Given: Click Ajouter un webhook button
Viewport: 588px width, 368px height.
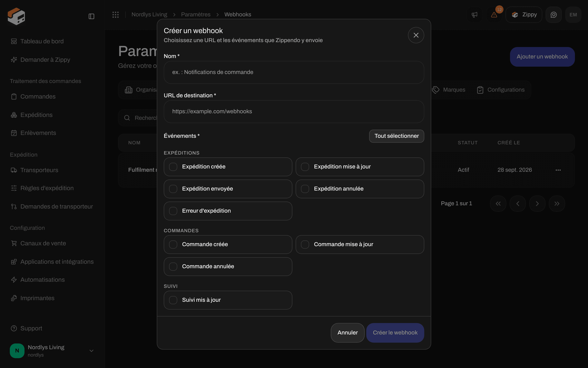Looking at the screenshot, I should coord(542,57).
